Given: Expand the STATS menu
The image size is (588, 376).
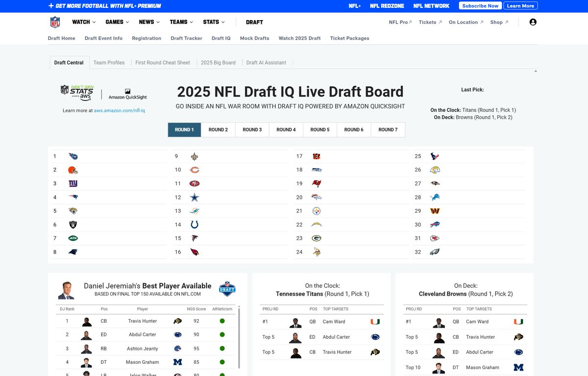Looking at the screenshot, I should pos(214,22).
